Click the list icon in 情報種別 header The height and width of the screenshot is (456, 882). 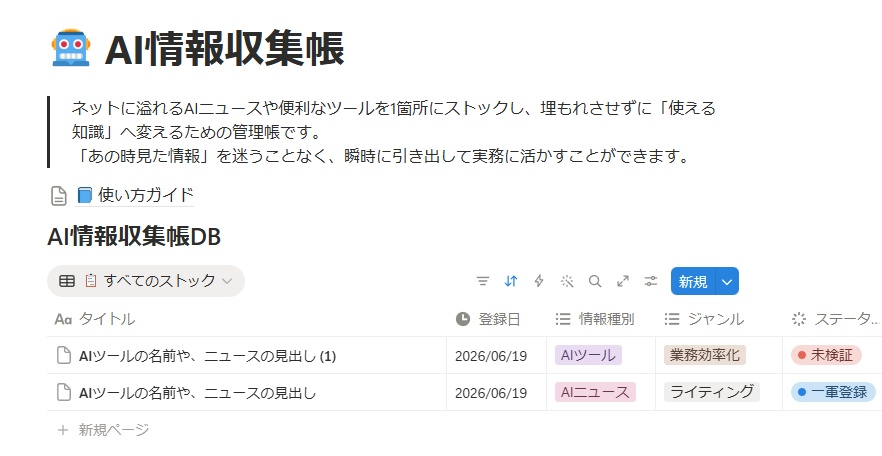point(563,319)
